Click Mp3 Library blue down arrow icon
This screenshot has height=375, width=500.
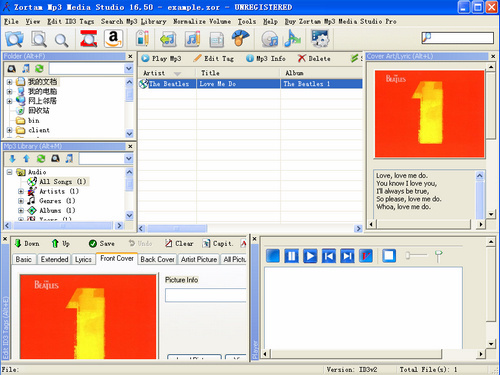pos(12,159)
